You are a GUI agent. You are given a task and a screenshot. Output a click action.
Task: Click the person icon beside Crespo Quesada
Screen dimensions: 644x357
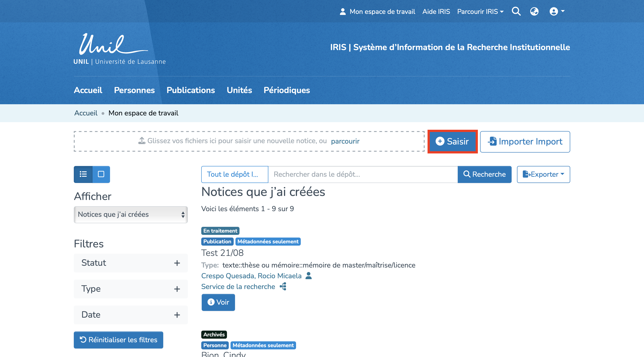[309, 276]
